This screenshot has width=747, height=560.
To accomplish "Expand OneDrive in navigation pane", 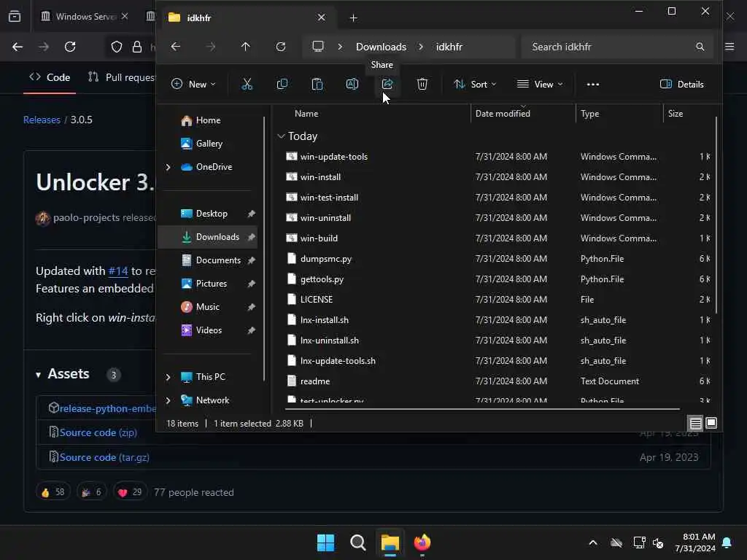I will [x=169, y=167].
